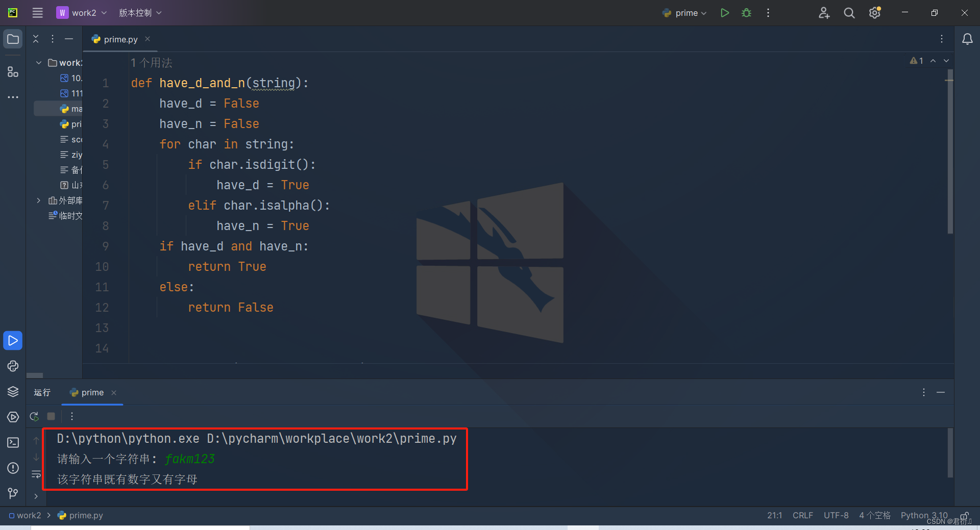The image size is (980, 530).
Task: Open run panel options menu
Action: [924, 392]
